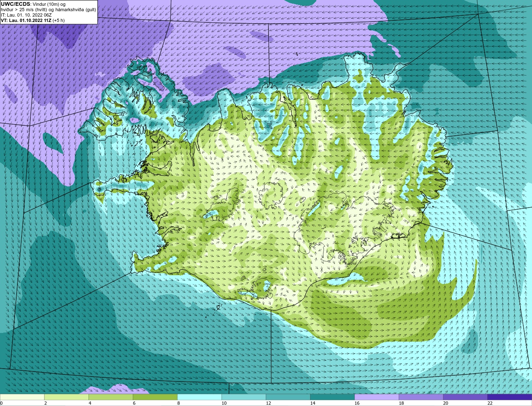
Task: Click the light cyan 8–10 m/s legend swatch
Action: click(199, 397)
